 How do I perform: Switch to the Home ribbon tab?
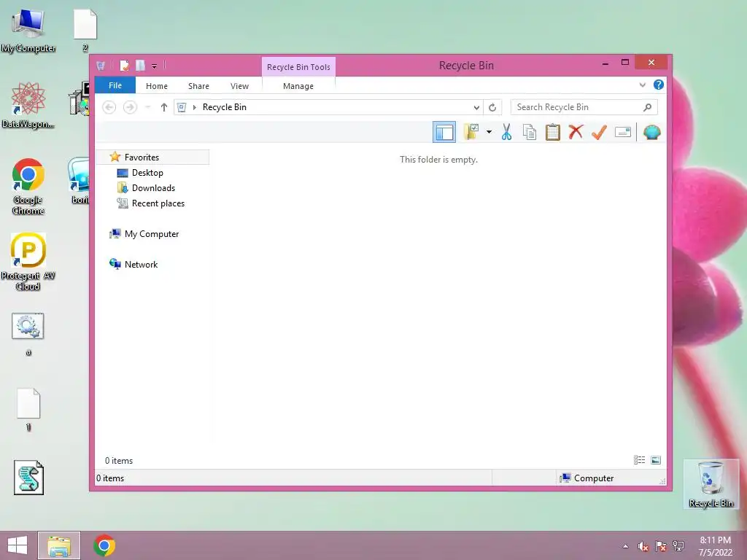point(157,86)
